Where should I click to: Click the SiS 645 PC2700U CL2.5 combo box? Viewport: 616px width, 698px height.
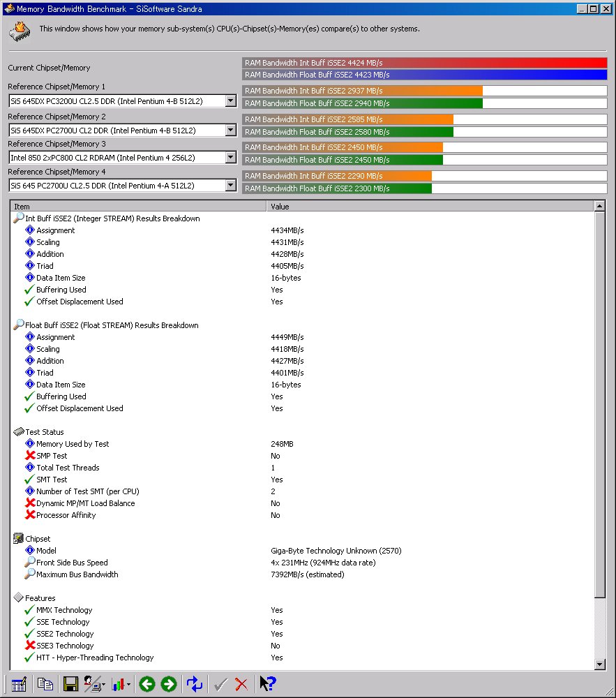pyautogui.click(x=122, y=186)
